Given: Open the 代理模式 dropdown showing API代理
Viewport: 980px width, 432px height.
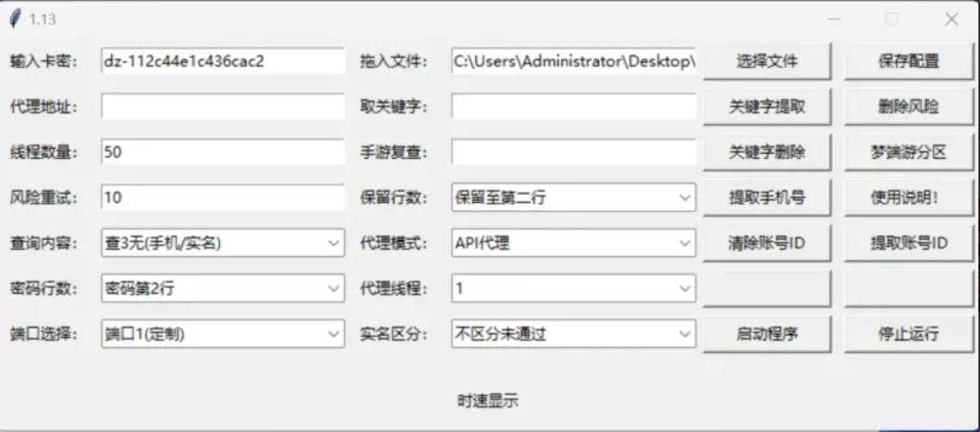Looking at the screenshot, I should (x=573, y=243).
